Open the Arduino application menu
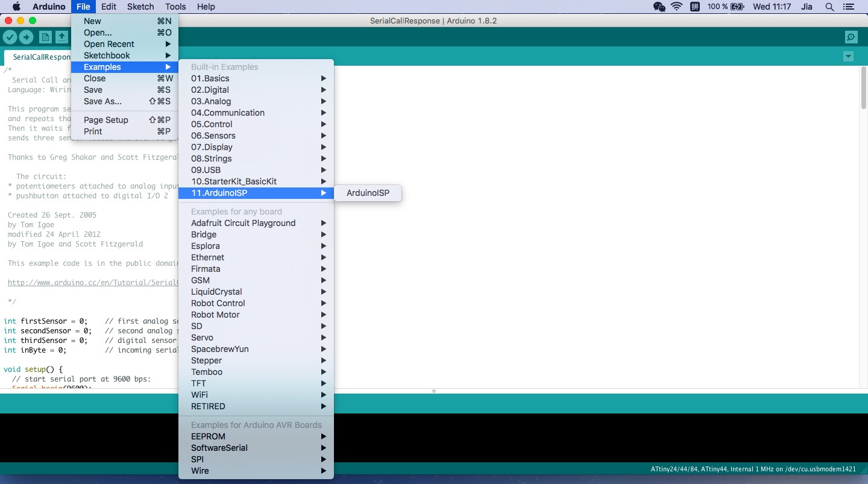 click(x=48, y=7)
